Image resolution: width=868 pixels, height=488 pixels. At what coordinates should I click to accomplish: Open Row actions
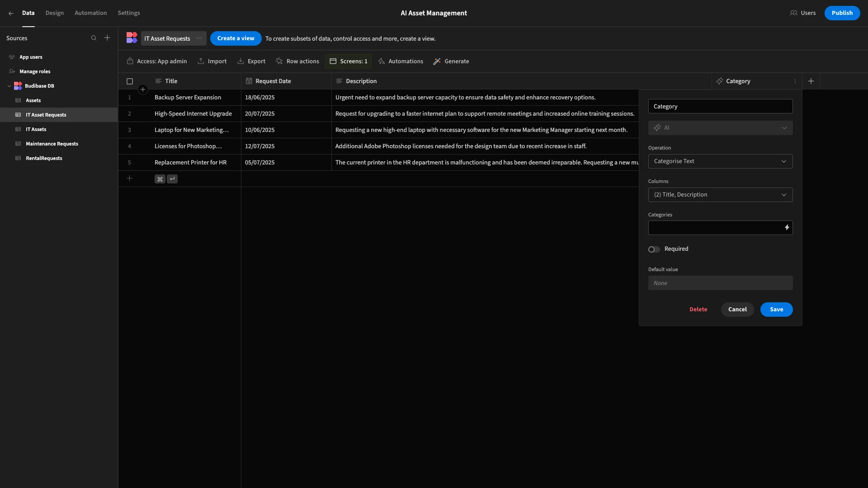pyautogui.click(x=297, y=61)
